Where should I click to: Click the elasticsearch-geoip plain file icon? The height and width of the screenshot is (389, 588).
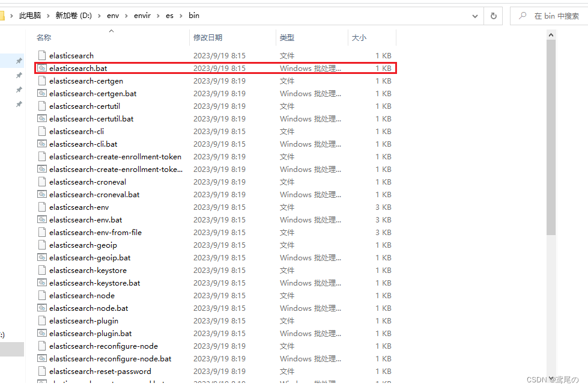point(42,245)
